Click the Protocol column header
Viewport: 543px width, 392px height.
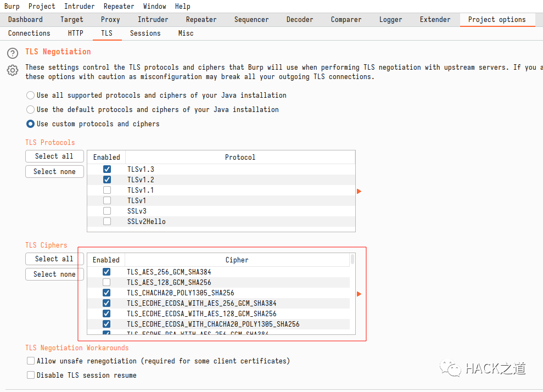240,157
